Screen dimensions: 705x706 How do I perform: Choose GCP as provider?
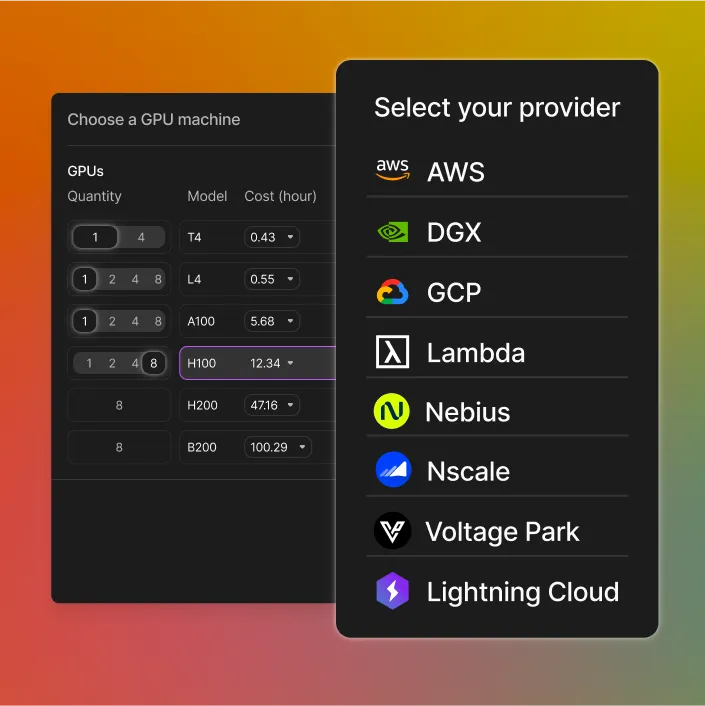pos(497,292)
